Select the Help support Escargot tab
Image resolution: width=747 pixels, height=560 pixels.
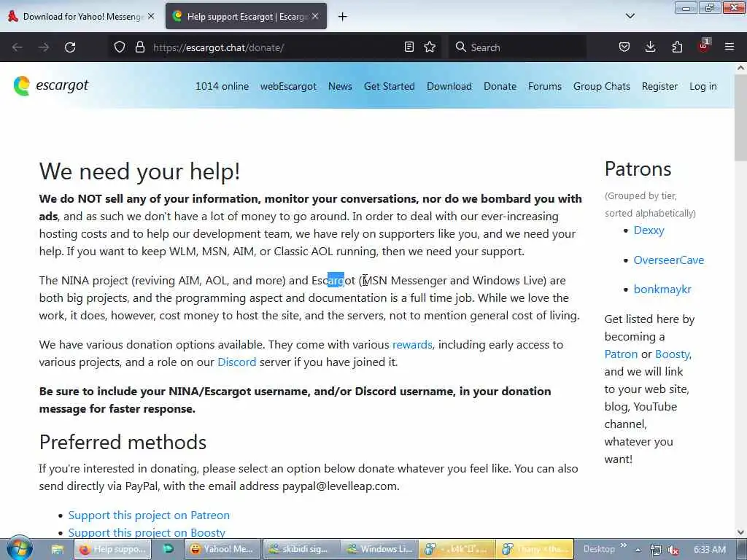tap(246, 17)
